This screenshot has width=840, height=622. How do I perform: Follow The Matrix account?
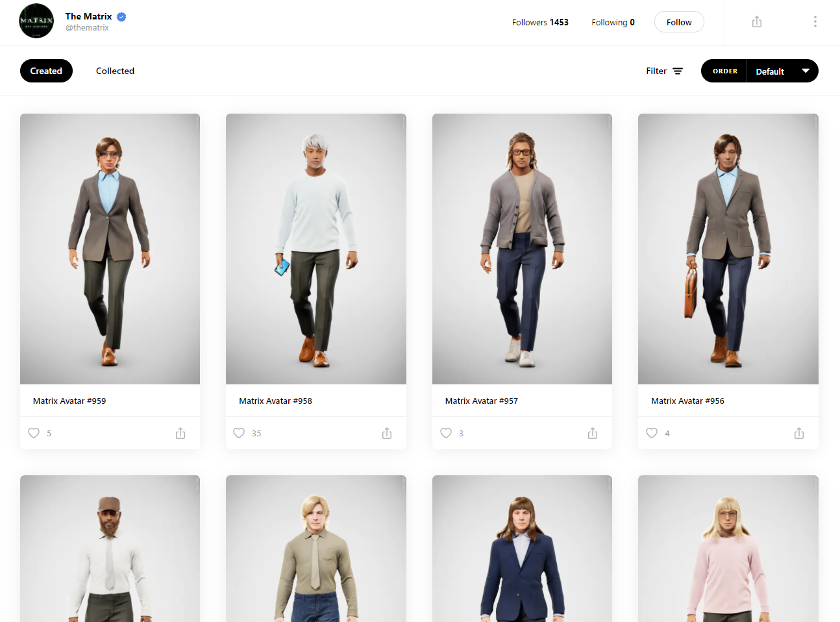click(679, 22)
